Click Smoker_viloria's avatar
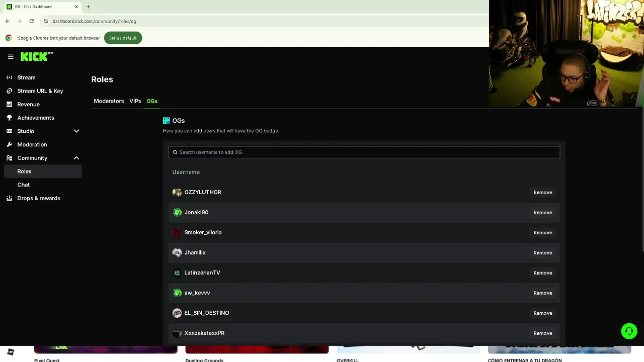The width and height of the screenshot is (644, 362). 177,232
